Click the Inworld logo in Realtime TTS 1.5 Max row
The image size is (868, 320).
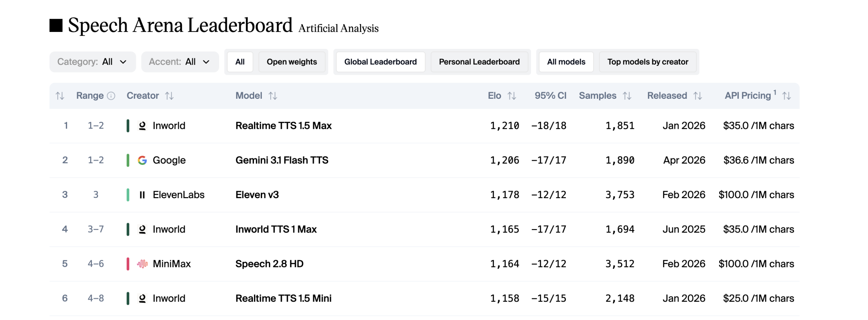(x=142, y=126)
